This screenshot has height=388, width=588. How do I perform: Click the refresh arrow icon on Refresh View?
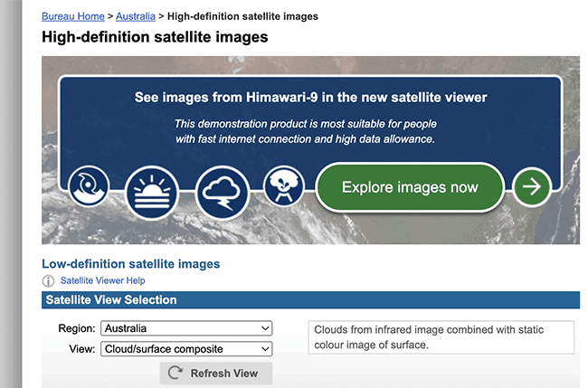click(175, 373)
